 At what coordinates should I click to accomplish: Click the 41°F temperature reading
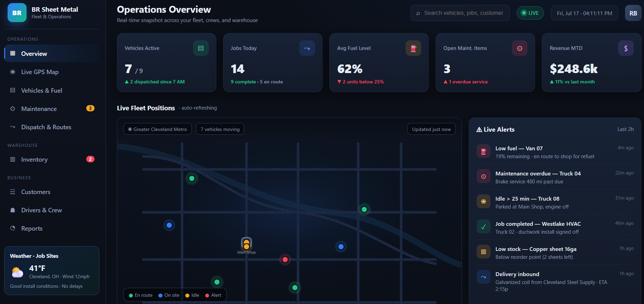pyautogui.click(x=37, y=268)
